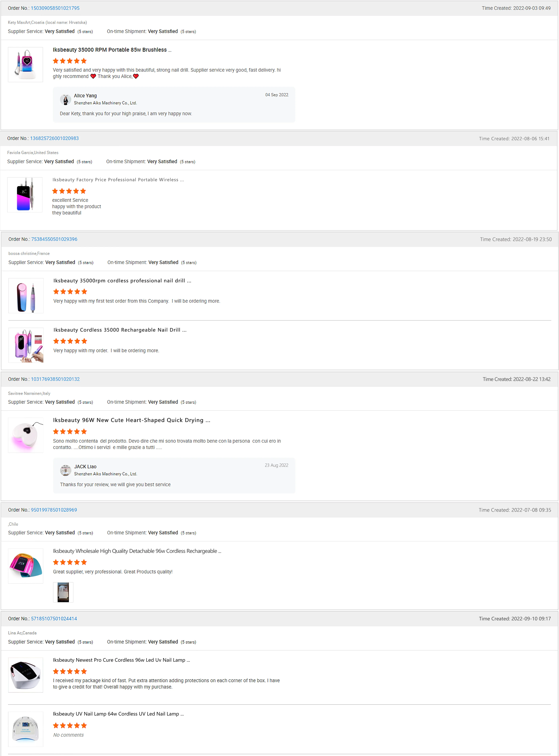The width and height of the screenshot is (559, 756).
Task: Enlarge the Chile buyer's review photo
Action: point(63,592)
